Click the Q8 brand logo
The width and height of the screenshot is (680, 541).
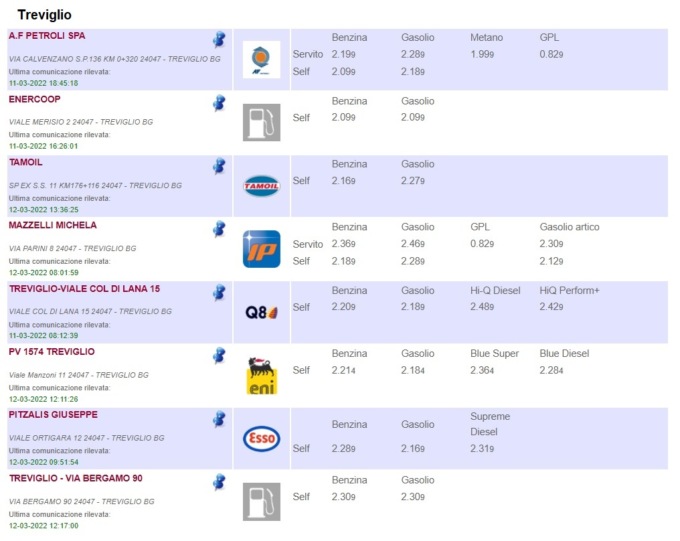tap(262, 312)
